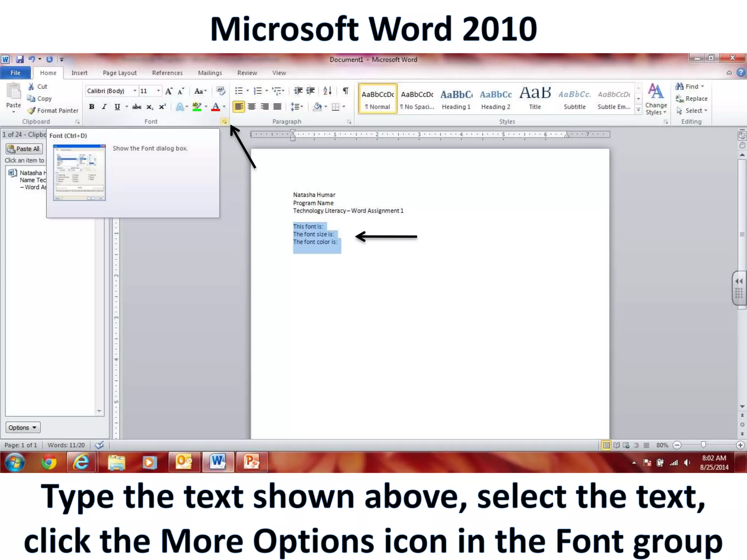This screenshot has width=747, height=560.
Task: Apply the Heading 1 style
Action: [x=456, y=99]
